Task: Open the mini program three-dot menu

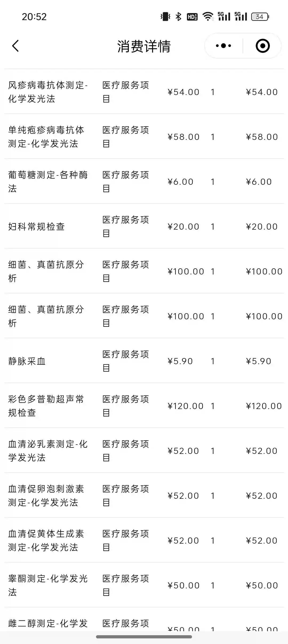Action: [x=223, y=46]
